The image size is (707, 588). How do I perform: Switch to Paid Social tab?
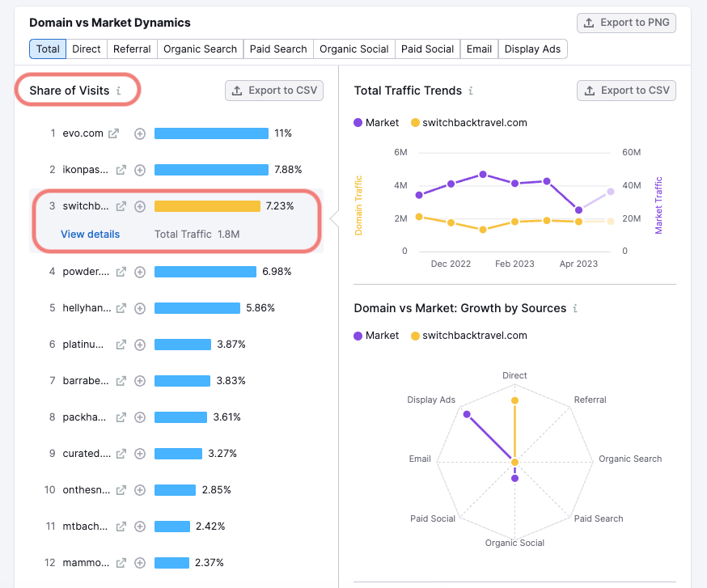point(427,49)
